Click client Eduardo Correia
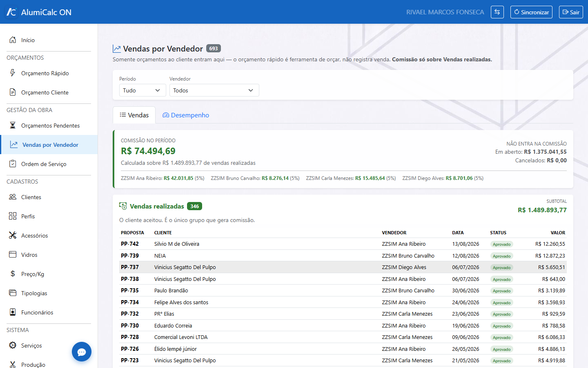Screen dimensions: 588x368 coord(173,326)
